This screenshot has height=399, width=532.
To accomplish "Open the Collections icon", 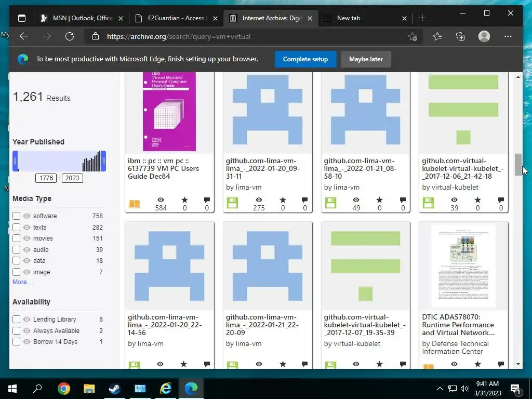I will tap(460, 36).
